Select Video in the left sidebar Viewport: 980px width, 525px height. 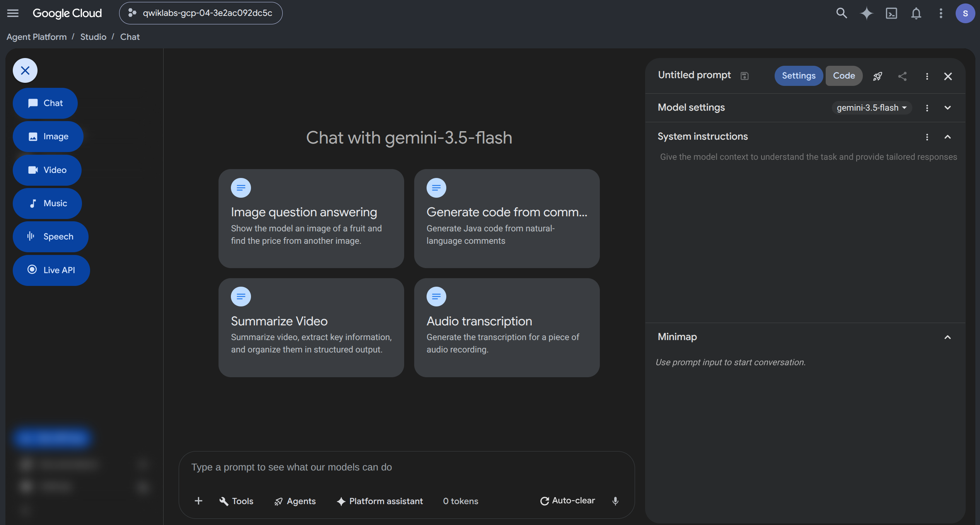(x=47, y=170)
